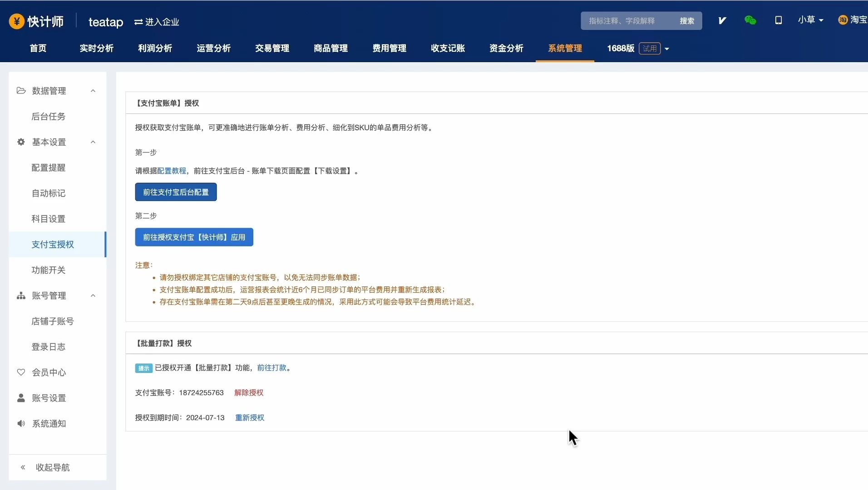Open 后台任务 in the sidebar
This screenshot has height=490, width=868.
(x=49, y=117)
